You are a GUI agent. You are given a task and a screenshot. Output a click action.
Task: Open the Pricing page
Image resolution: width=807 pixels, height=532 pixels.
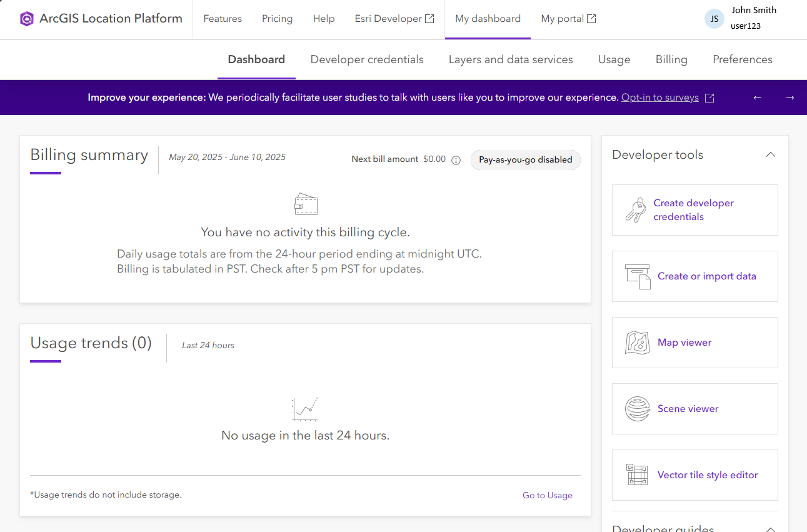click(x=277, y=19)
